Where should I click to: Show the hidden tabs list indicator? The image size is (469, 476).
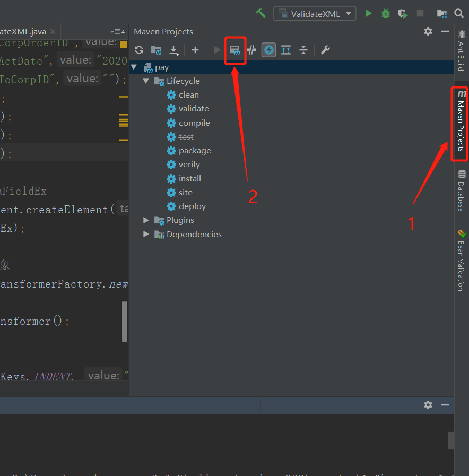(118, 31)
